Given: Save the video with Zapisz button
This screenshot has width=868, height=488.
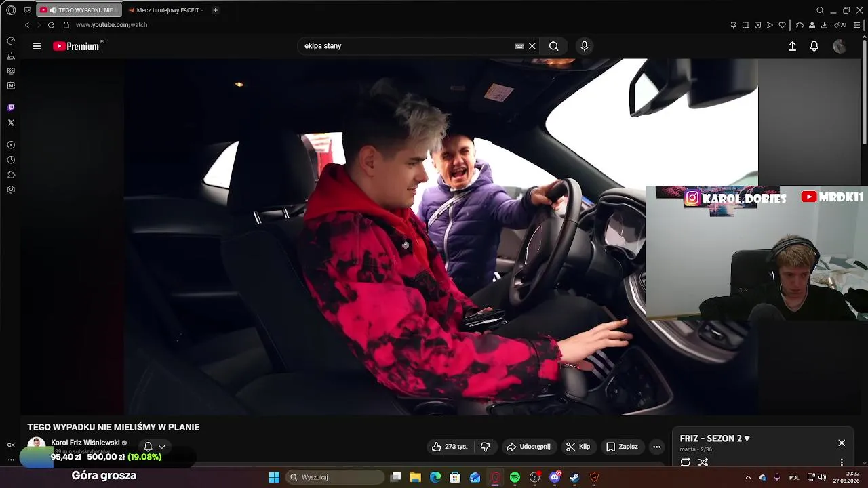Looking at the screenshot, I should click(x=622, y=447).
